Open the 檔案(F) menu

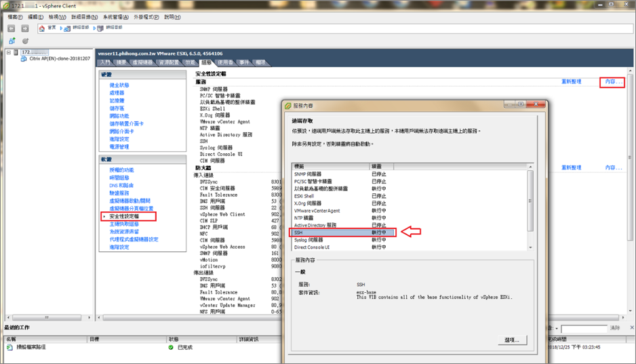click(16, 17)
